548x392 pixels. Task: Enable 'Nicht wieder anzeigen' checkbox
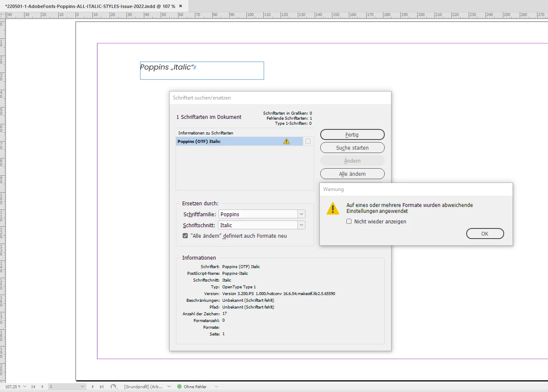[x=349, y=221]
